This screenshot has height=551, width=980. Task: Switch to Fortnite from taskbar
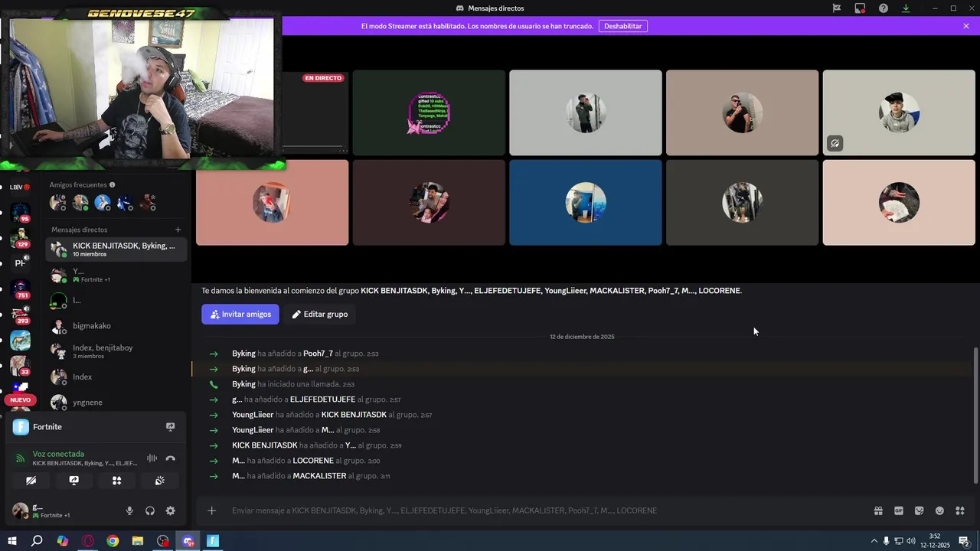coord(213,541)
